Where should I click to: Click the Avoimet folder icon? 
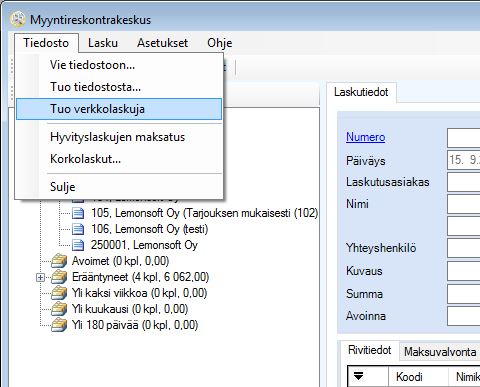click(x=59, y=261)
